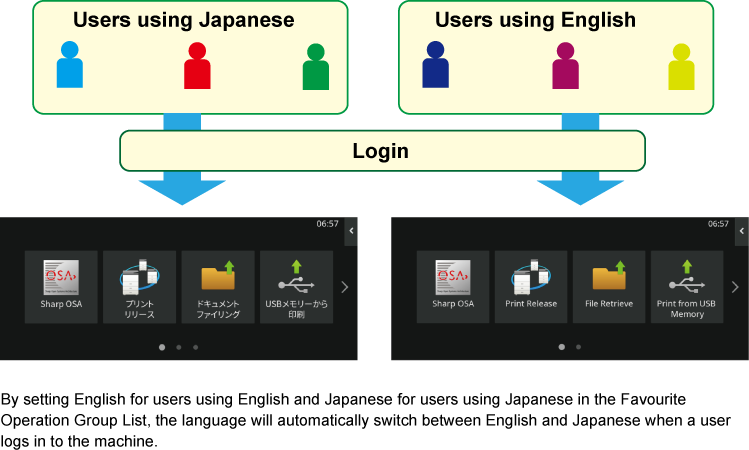Select second page dot on English screen
This screenshot has height=450, width=749.
point(578,347)
